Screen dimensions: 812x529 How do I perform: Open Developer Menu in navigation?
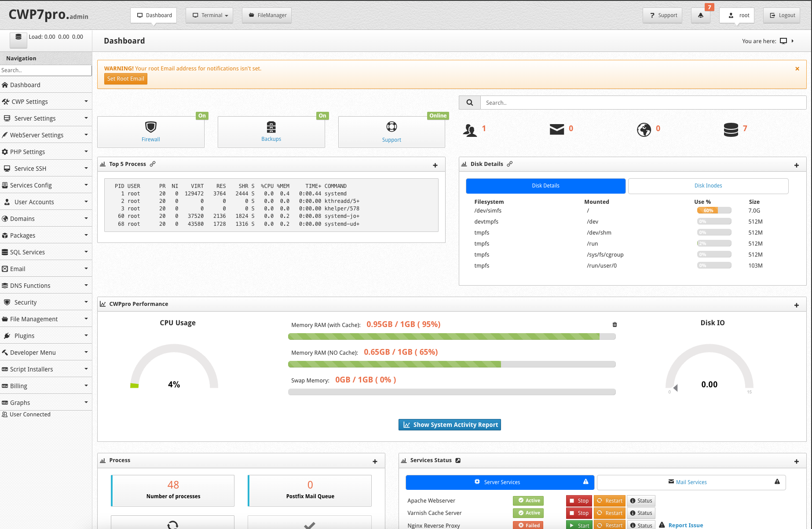click(x=46, y=353)
